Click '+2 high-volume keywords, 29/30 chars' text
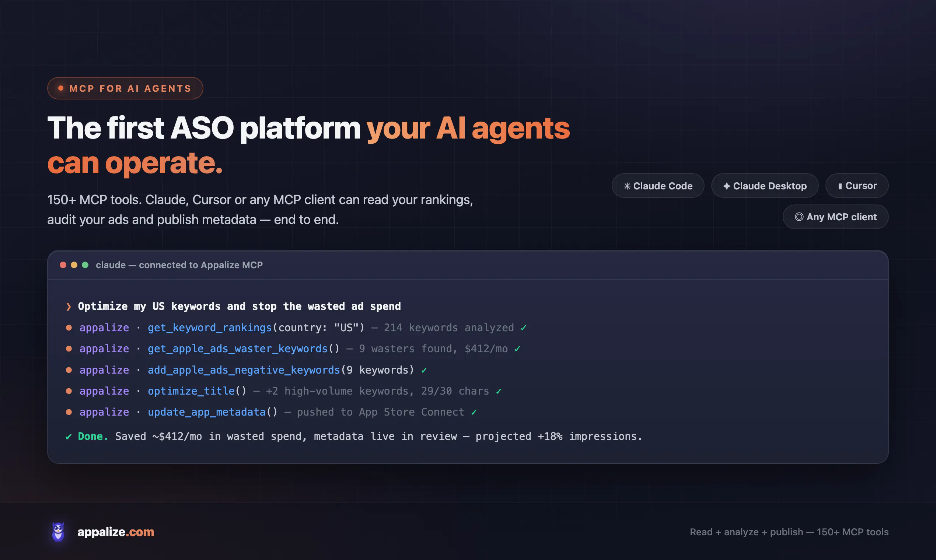This screenshot has width=936, height=560. click(377, 391)
